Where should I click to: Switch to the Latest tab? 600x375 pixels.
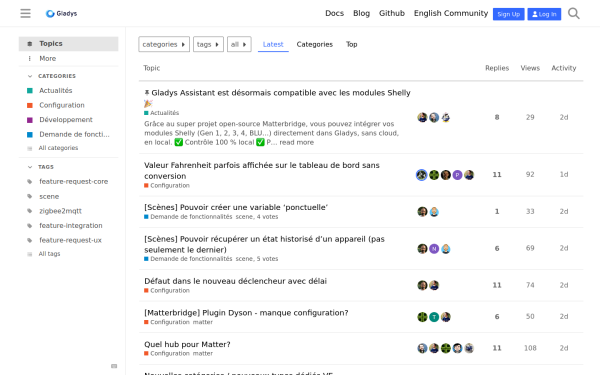(273, 44)
